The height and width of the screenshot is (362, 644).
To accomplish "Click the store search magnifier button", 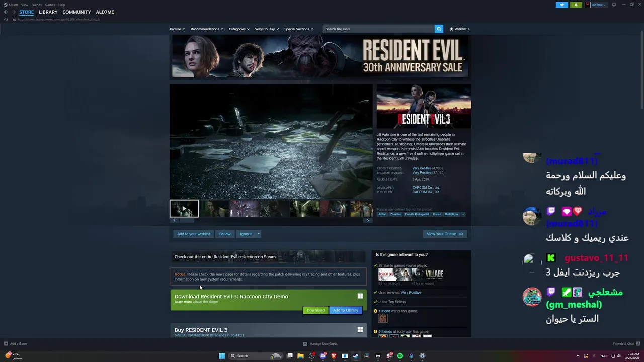I will [439, 29].
